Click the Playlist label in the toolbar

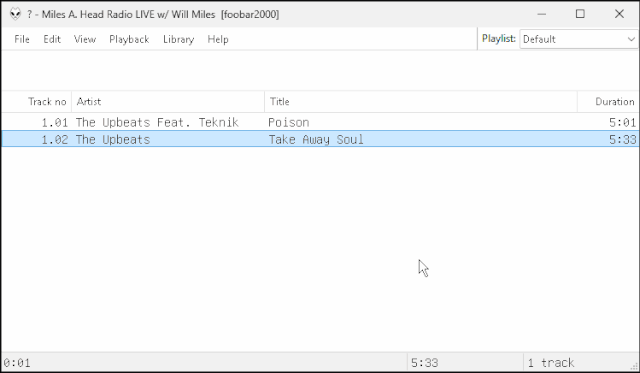point(498,39)
